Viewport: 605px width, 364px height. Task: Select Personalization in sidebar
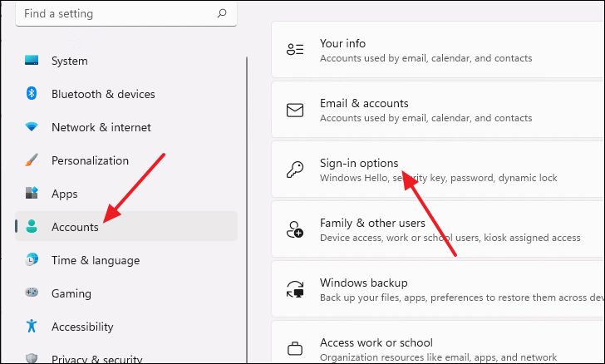click(x=126, y=160)
